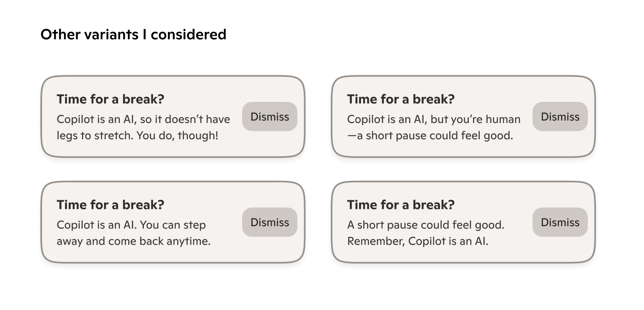Click the line 'A short pause could feel good.'

pos(426,225)
